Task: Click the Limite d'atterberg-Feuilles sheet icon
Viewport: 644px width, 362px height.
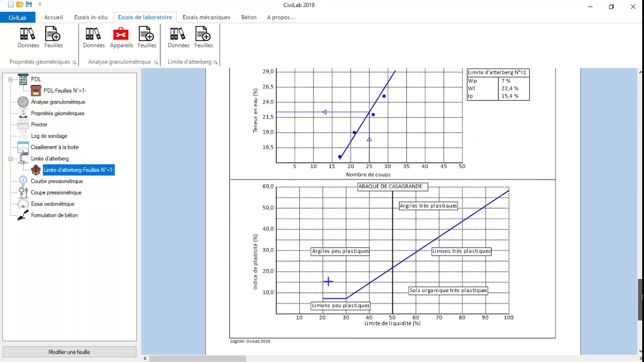Action: 36,170
